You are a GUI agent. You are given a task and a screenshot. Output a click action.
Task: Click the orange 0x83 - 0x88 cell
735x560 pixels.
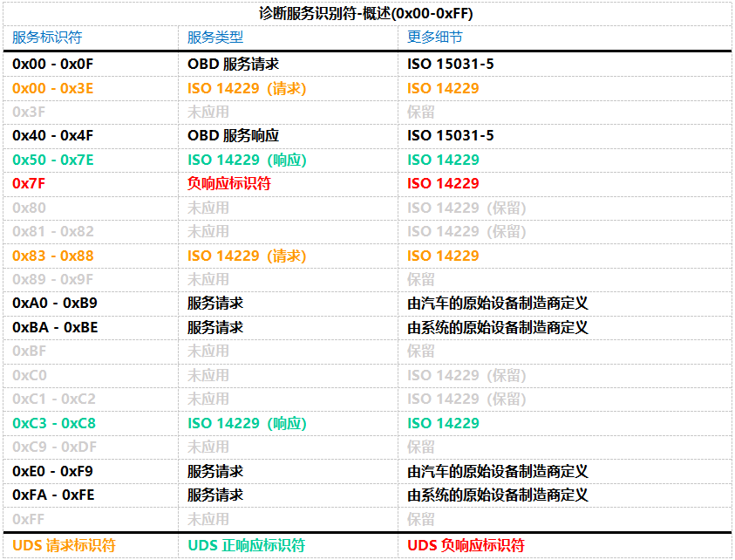[52, 256]
